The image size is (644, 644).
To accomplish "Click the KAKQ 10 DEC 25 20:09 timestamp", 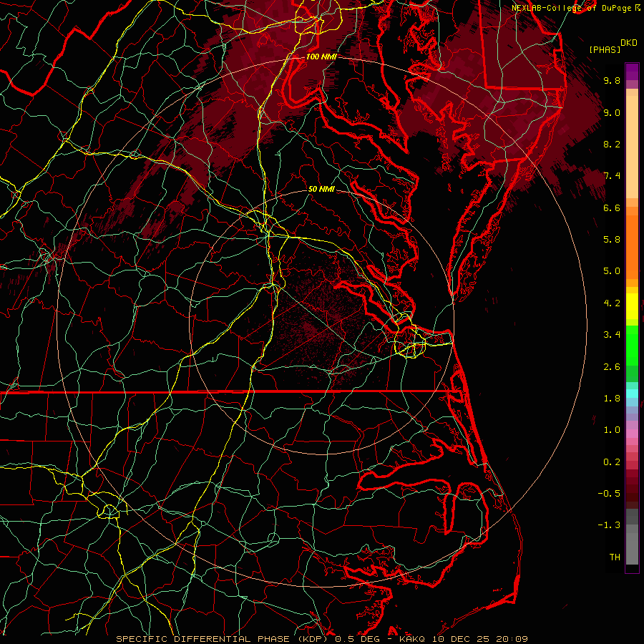I will (x=463, y=639).
